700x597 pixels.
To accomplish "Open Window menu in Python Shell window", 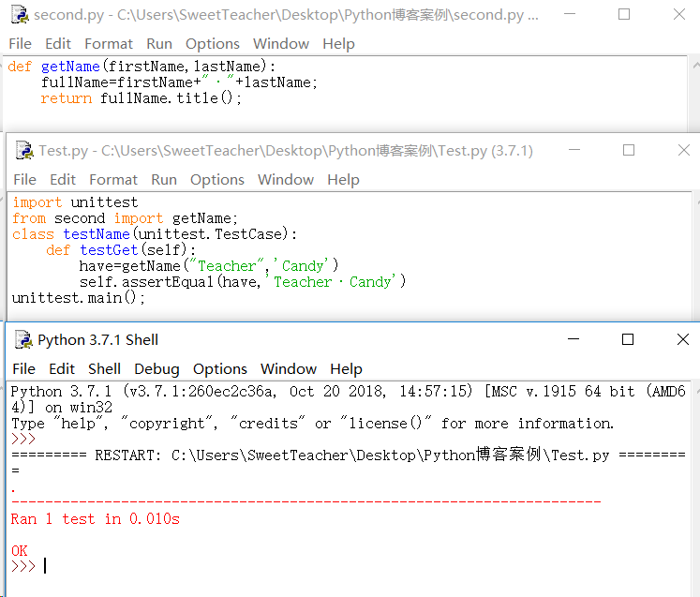I will (289, 369).
